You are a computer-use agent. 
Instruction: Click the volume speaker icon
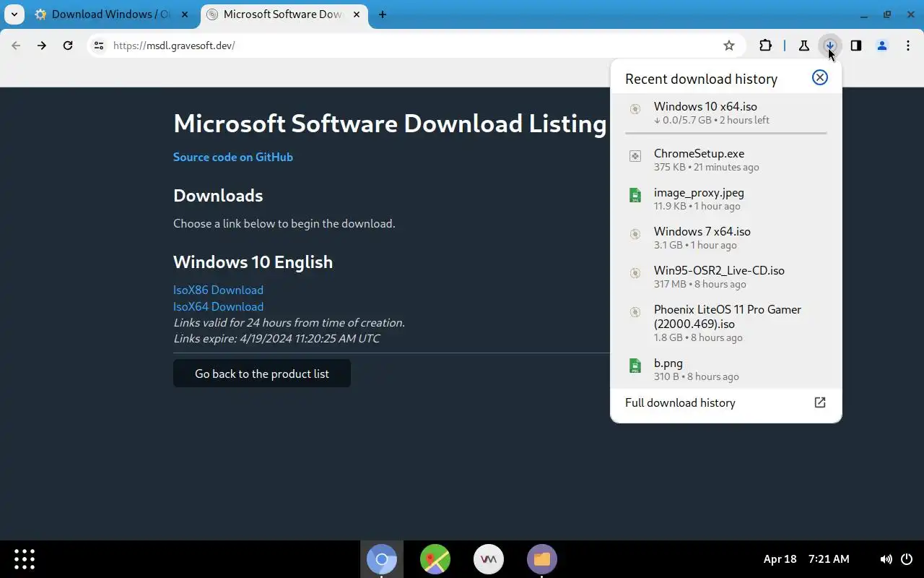(x=886, y=559)
